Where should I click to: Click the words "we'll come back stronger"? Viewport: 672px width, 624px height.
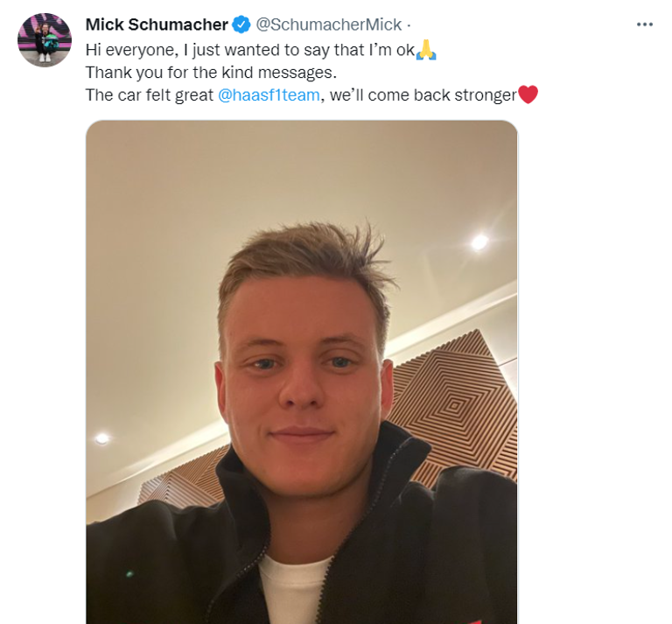pyautogui.click(x=423, y=95)
